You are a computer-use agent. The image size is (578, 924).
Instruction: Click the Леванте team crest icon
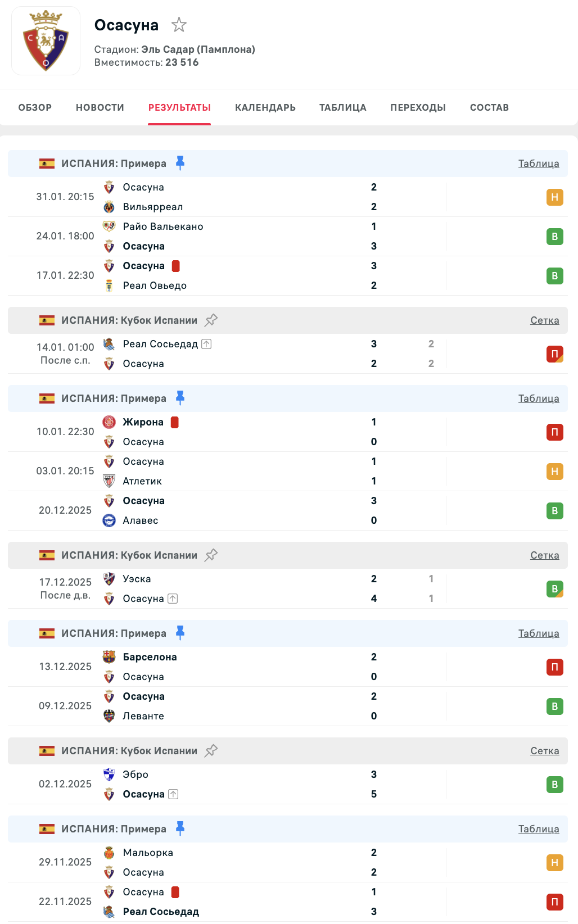tap(109, 716)
